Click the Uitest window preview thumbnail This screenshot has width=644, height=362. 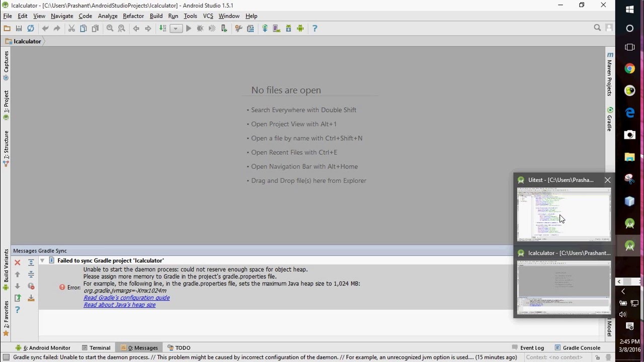click(x=564, y=215)
